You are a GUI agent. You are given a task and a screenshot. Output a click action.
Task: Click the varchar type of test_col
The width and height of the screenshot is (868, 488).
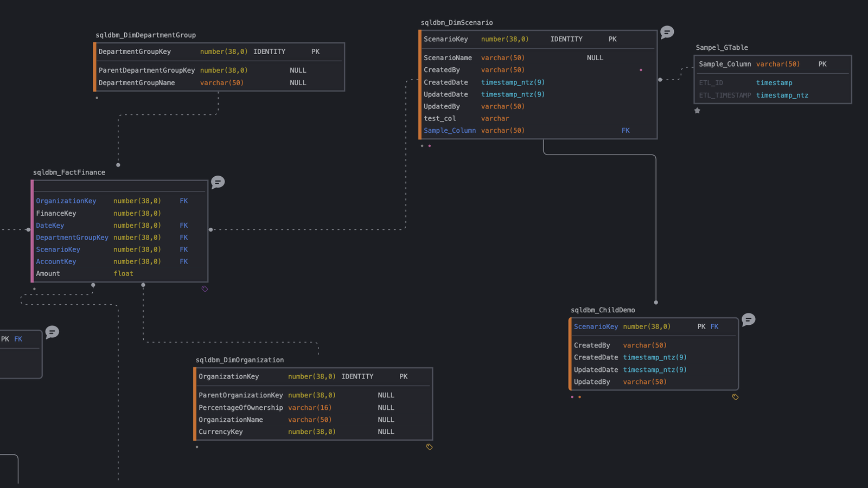[495, 119]
